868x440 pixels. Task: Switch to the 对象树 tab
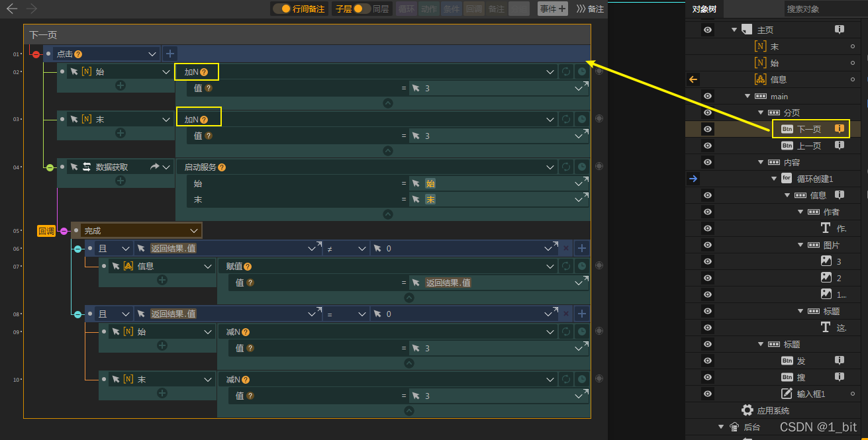tap(704, 9)
